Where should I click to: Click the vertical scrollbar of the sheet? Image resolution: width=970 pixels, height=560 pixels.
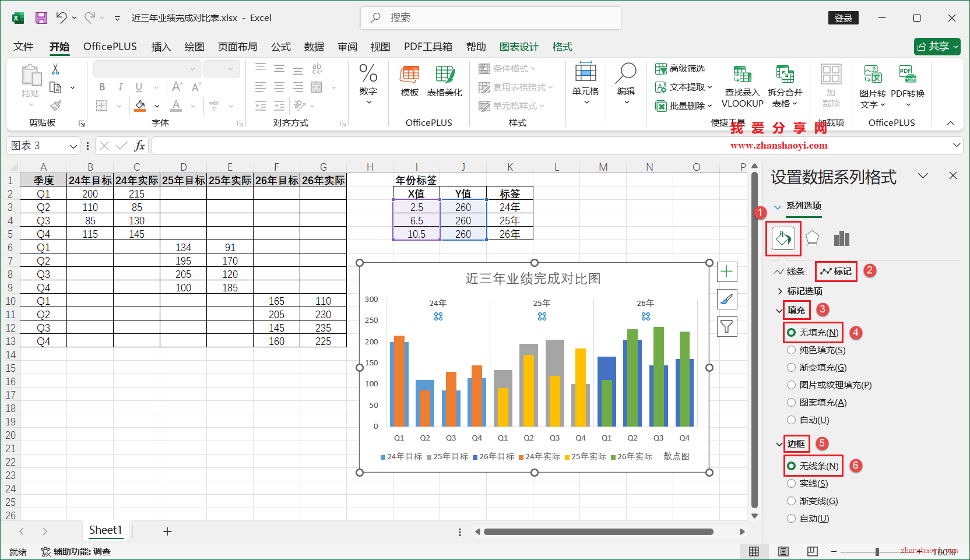click(x=755, y=340)
